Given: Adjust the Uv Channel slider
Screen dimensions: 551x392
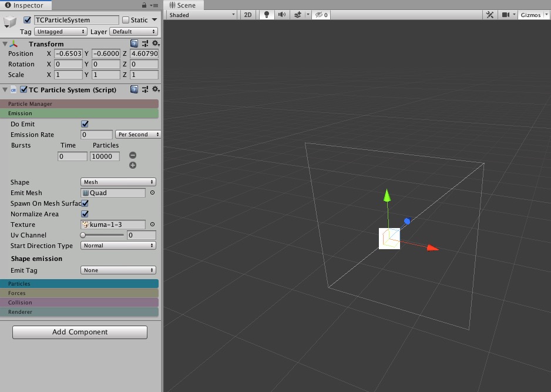Looking at the screenshot, I should click(102, 235).
